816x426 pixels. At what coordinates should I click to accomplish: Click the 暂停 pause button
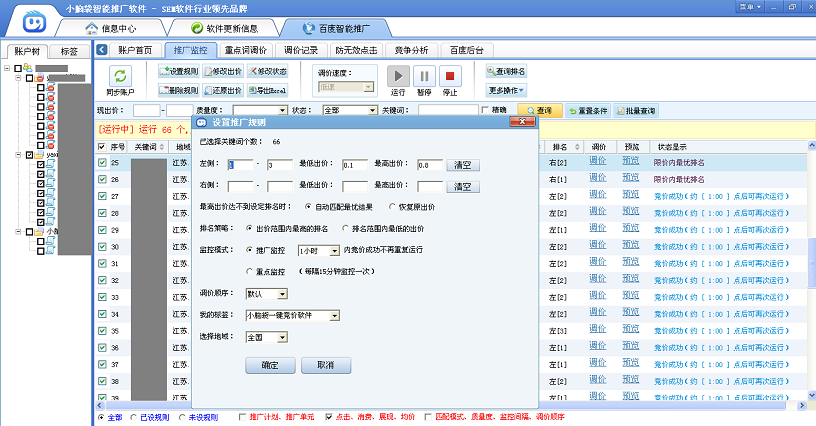[424, 76]
